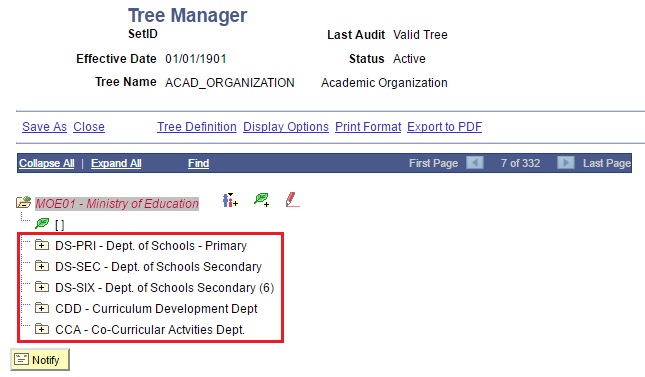Click the green leaf detail icon
Viewport: 645px width, 377px height.
(42, 223)
